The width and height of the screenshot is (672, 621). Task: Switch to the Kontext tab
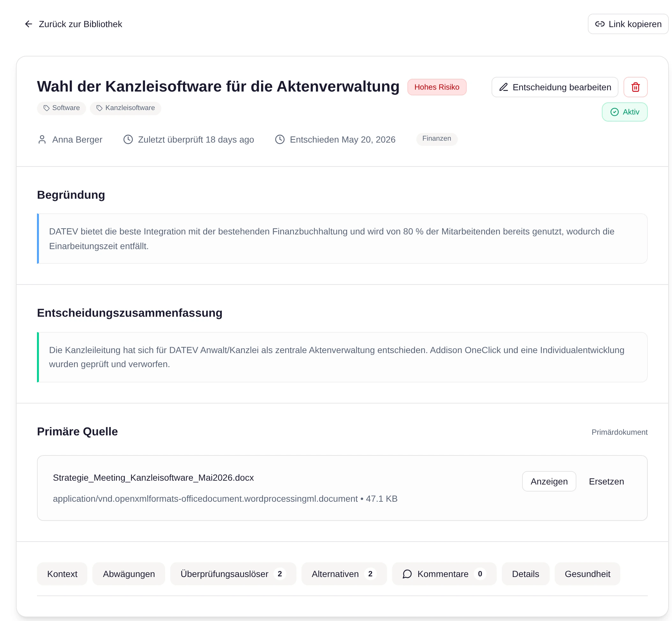[x=62, y=573]
